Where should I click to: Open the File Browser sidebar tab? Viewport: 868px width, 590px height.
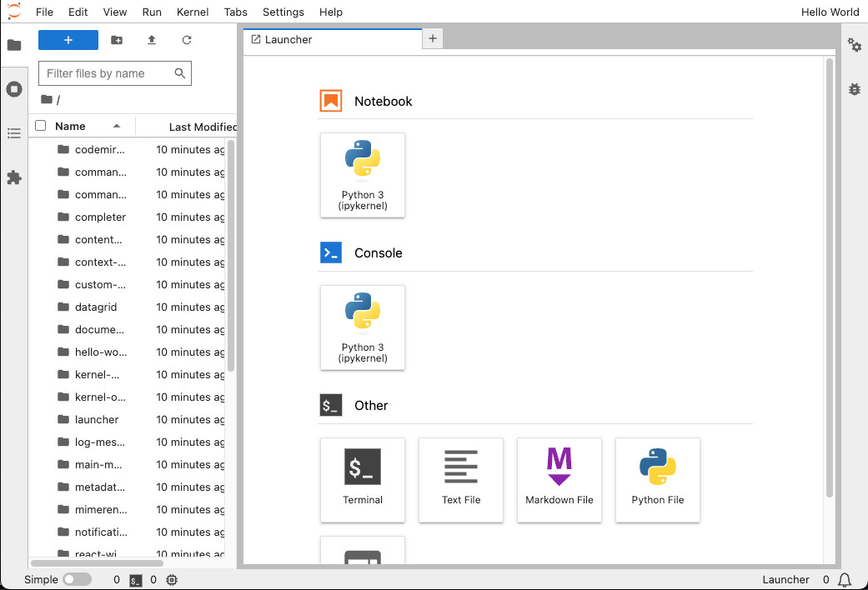pos(14,45)
